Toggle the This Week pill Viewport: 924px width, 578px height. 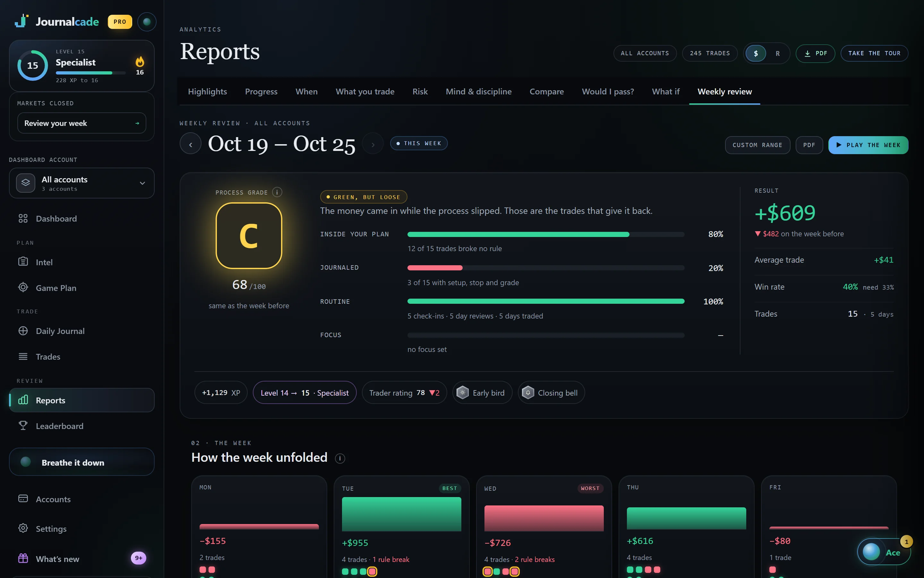(x=419, y=143)
